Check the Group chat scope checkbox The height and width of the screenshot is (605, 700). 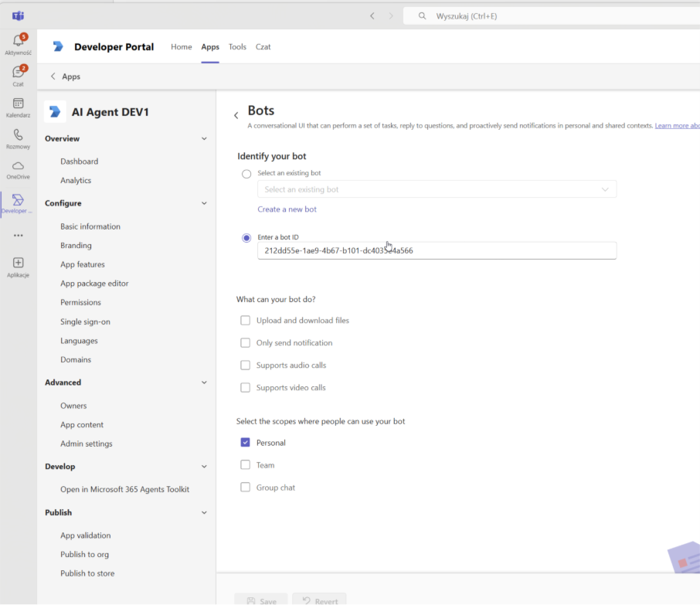pyautogui.click(x=246, y=488)
